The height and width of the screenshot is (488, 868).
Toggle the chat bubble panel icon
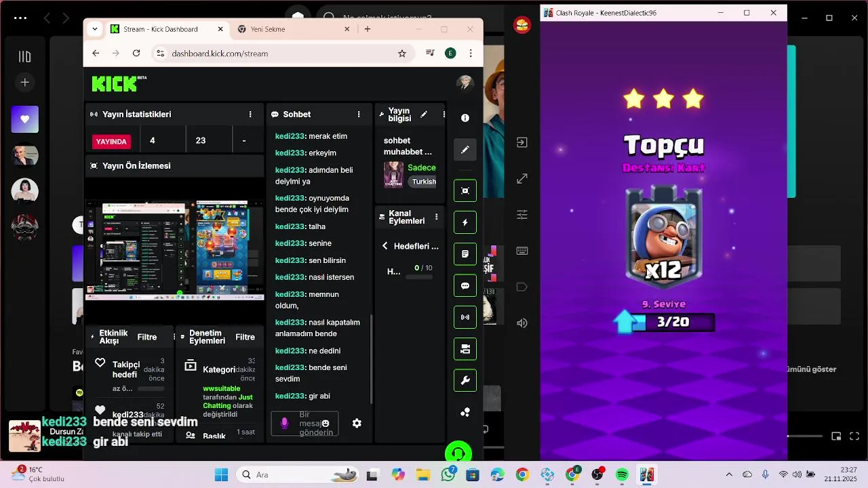(x=465, y=285)
